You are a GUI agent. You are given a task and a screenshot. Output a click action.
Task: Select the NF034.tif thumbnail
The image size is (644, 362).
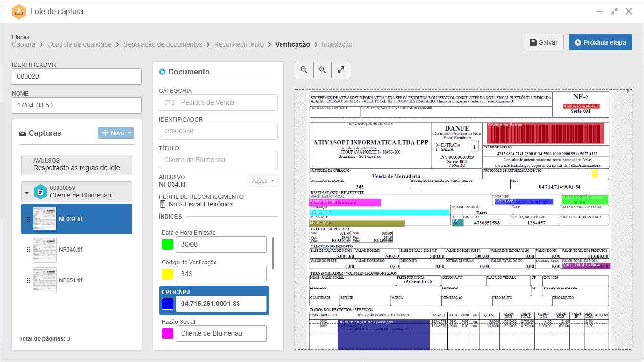click(45, 219)
